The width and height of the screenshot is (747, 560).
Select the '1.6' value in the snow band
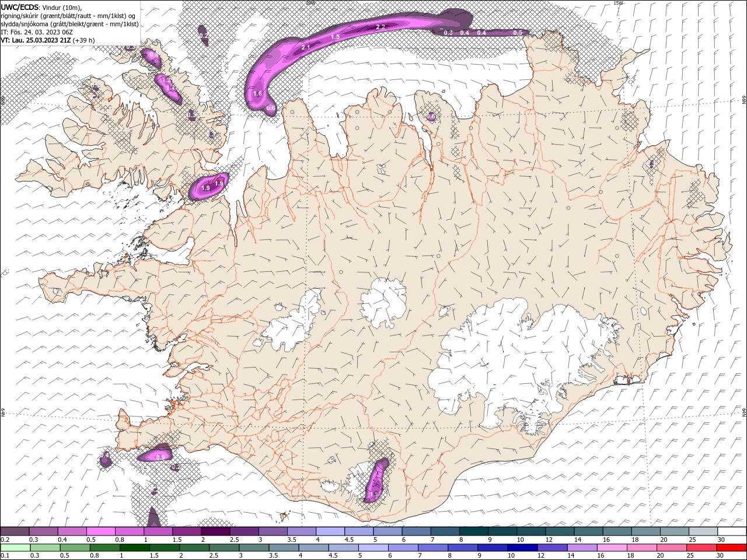257,93
